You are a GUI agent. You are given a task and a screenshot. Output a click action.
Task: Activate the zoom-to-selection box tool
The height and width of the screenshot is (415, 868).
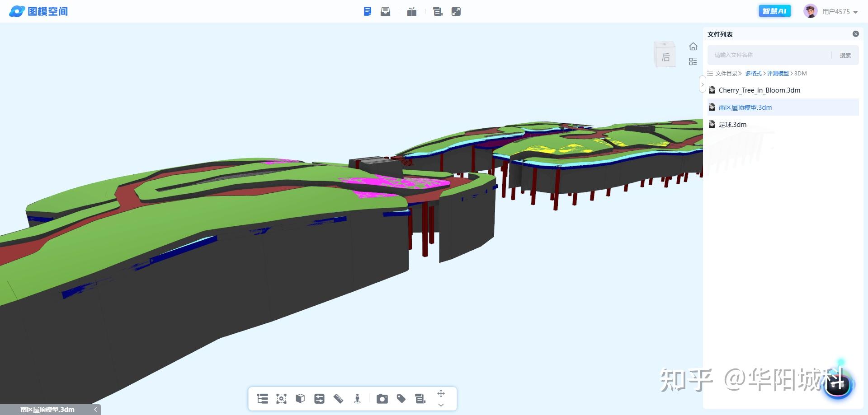pos(281,399)
